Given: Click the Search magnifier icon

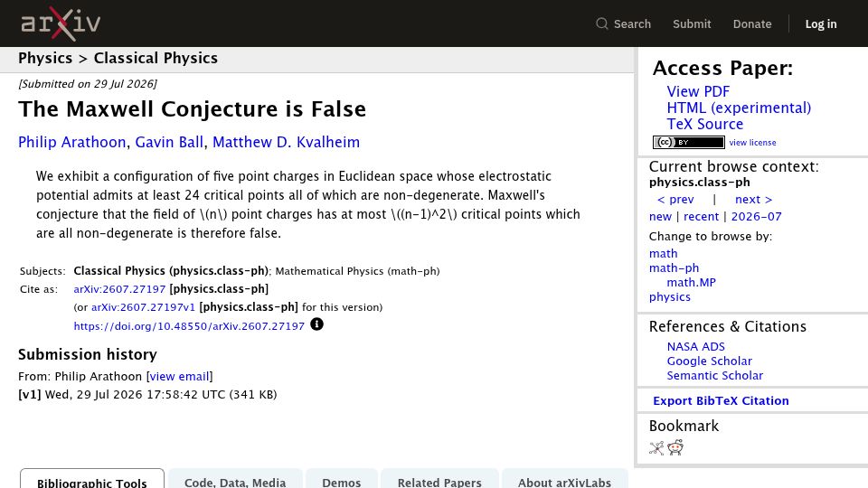Looking at the screenshot, I should click(602, 23).
